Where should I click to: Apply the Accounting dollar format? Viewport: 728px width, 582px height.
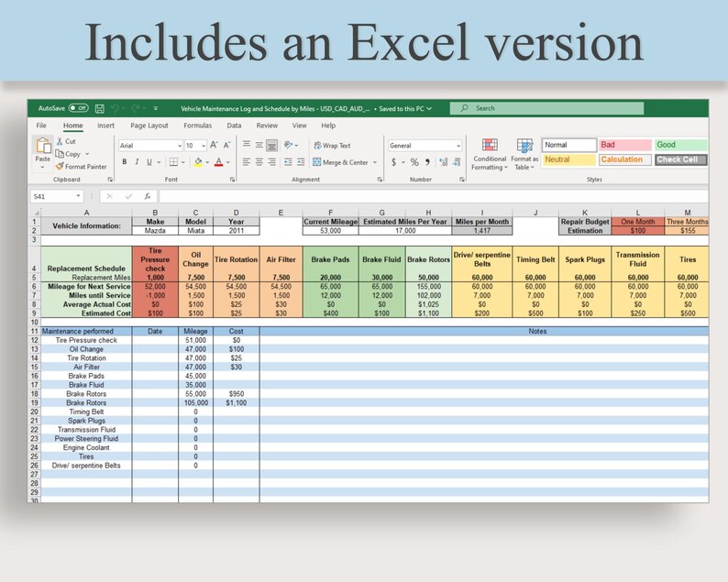393,162
